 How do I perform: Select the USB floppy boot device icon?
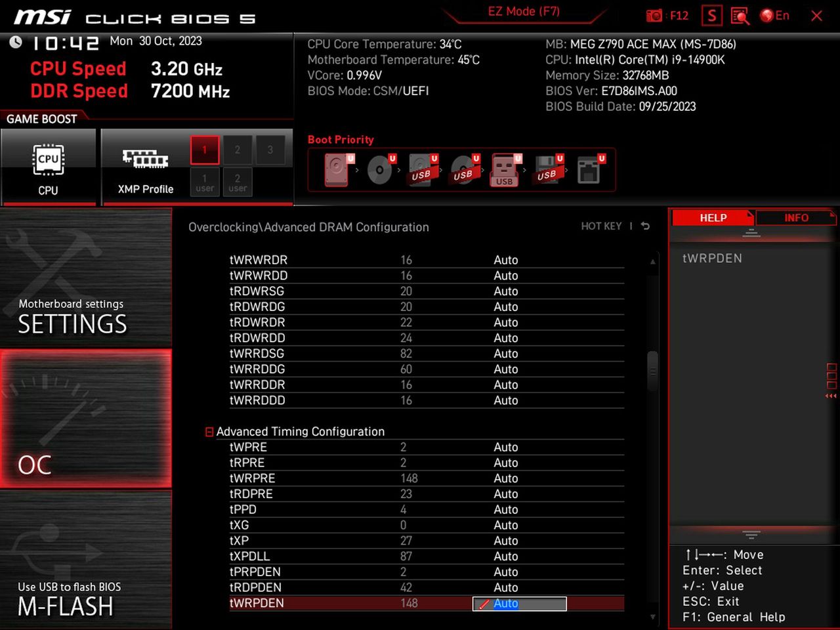pyautogui.click(x=547, y=170)
